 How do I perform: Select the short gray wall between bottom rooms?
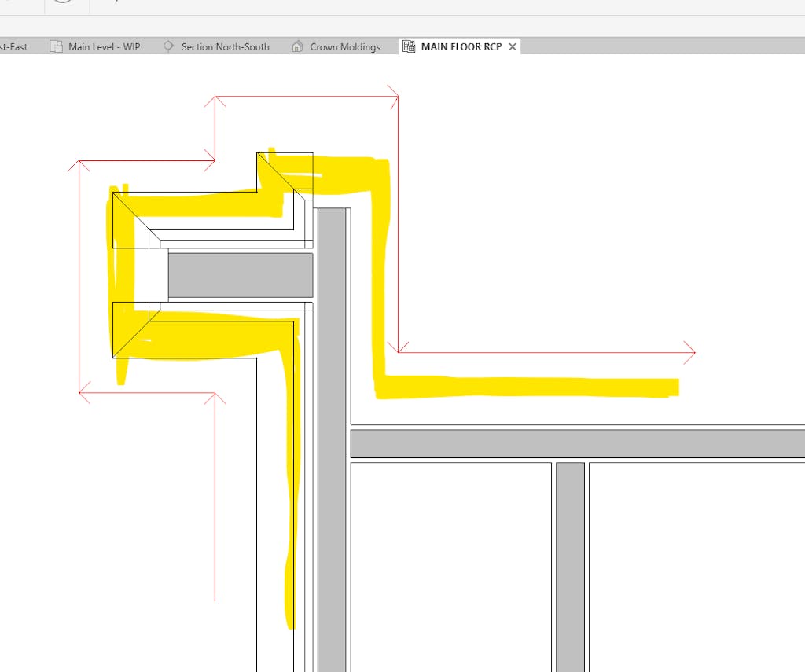pos(570,566)
